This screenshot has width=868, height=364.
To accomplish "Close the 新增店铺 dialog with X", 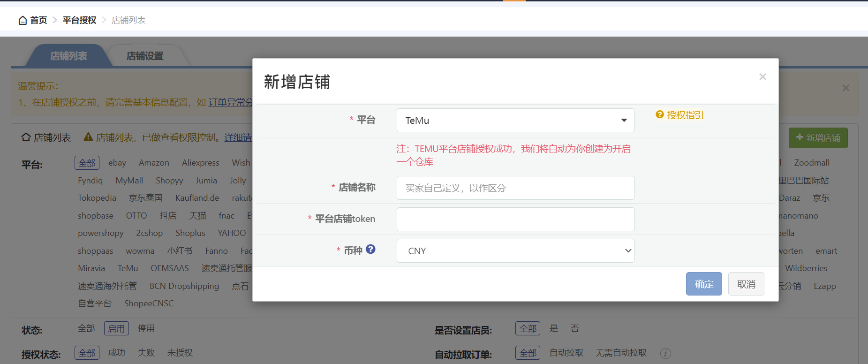I will pyautogui.click(x=762, y=77).
